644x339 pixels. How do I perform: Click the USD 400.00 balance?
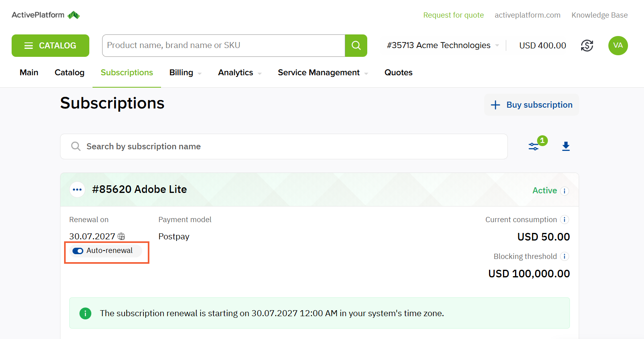tap(543, 46)
